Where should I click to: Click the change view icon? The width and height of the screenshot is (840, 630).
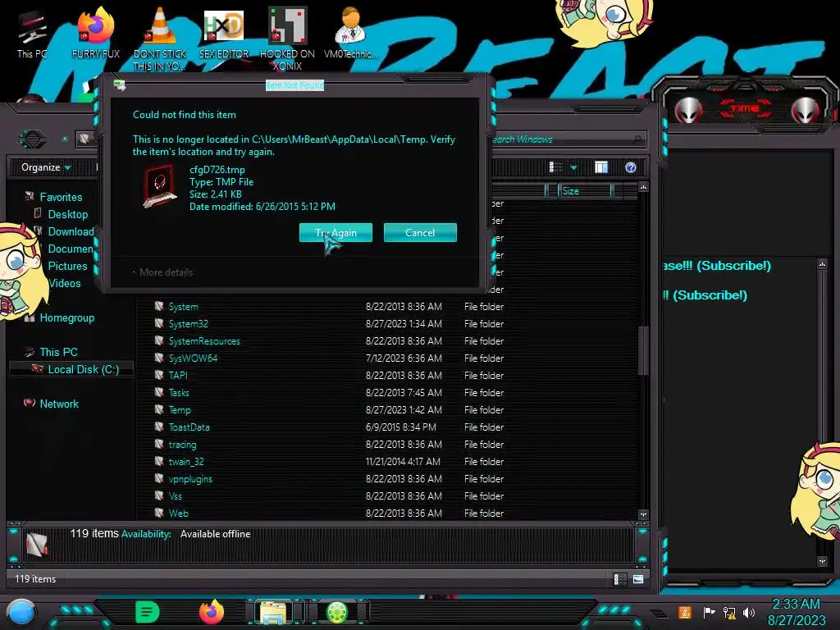pyautogui.click(x=556, y=167)
